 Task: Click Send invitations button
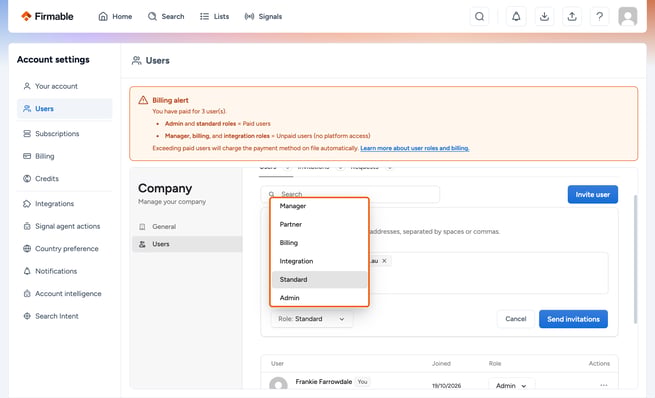pyautogui.click(x=573, y=319)
